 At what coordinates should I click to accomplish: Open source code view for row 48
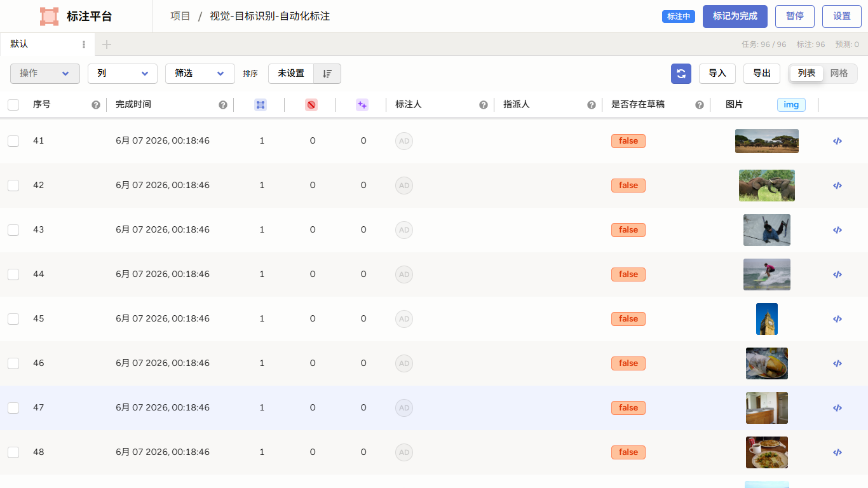[x=837, y=452]
